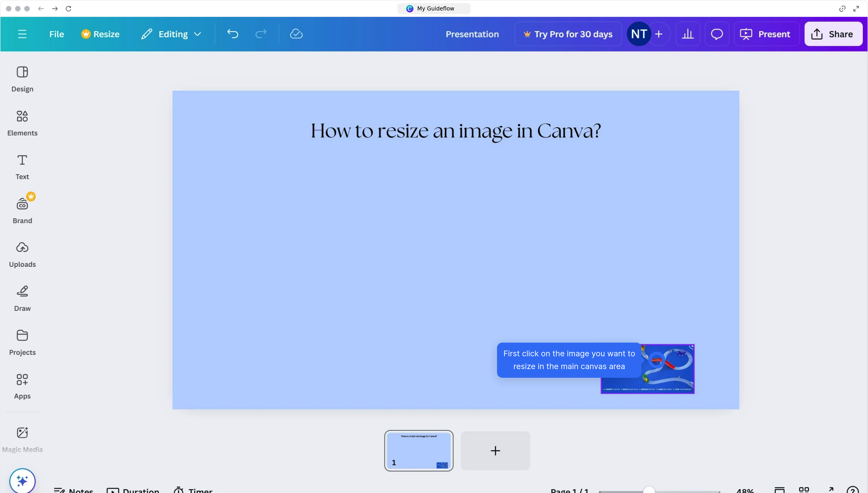Open the File menu
This screenshot has height=493, width=868.
56,34
